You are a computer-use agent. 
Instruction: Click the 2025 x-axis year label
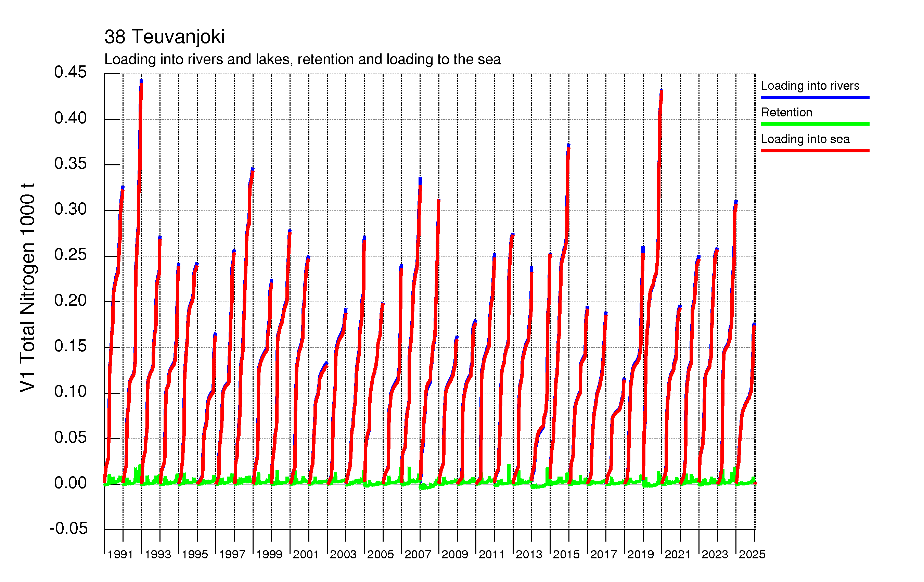click(752, 554)
